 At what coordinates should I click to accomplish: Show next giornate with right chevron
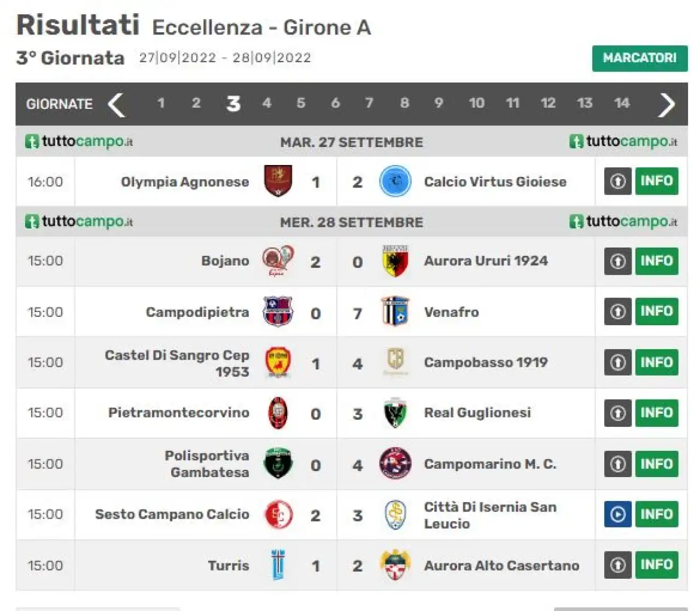point(667,104)
